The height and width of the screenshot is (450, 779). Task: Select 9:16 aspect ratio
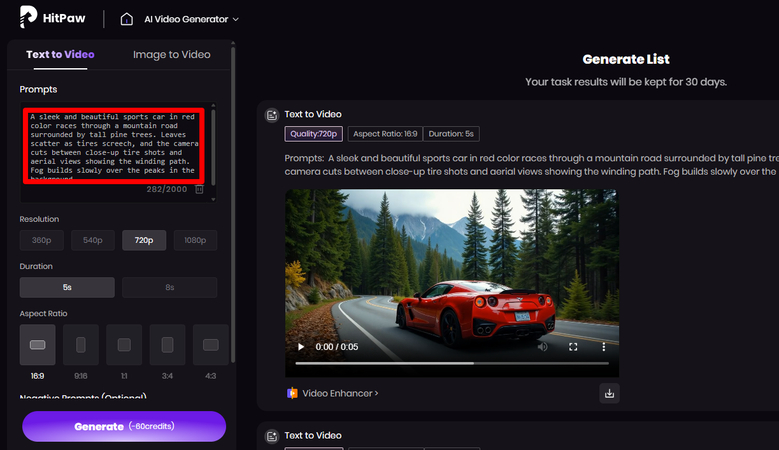(x=81, y=345)
